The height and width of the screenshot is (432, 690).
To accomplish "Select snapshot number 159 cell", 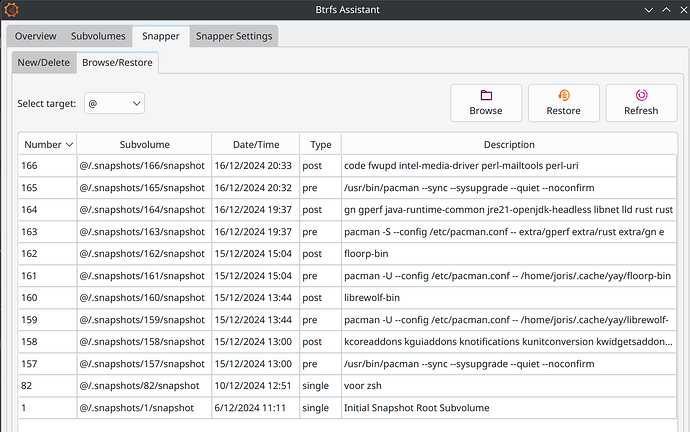I will 48,320.
